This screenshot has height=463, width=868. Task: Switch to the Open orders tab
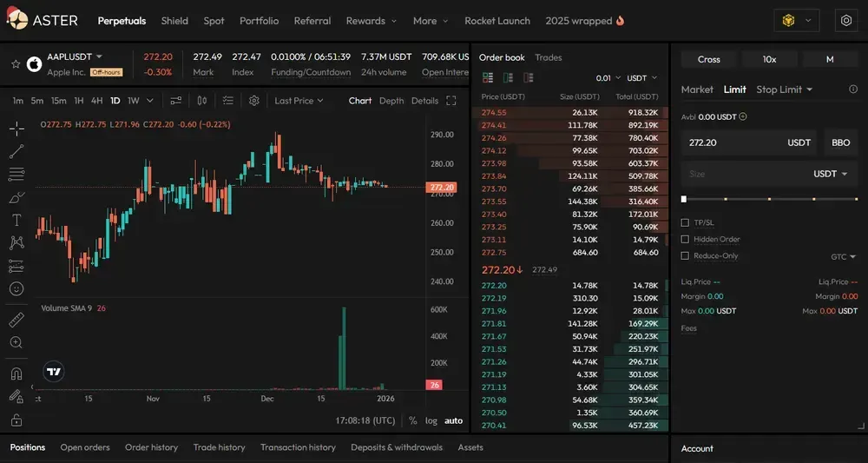[85, 447]
